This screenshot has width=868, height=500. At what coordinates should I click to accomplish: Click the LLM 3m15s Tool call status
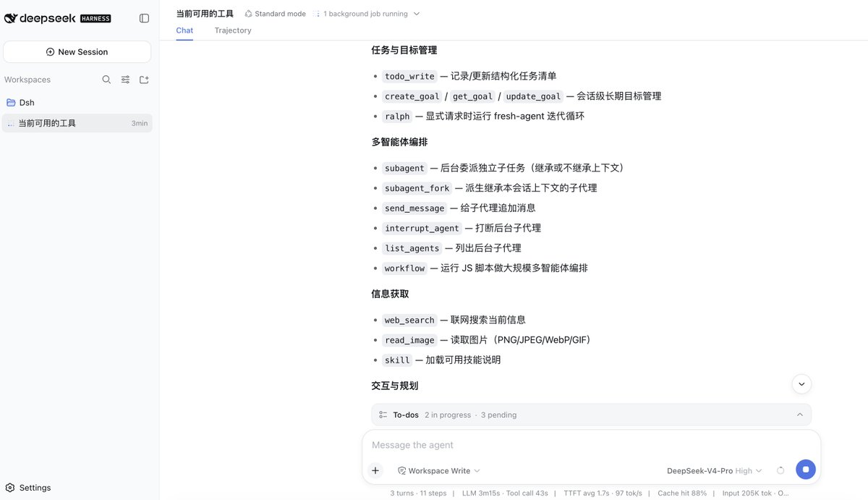click(505, 493)
